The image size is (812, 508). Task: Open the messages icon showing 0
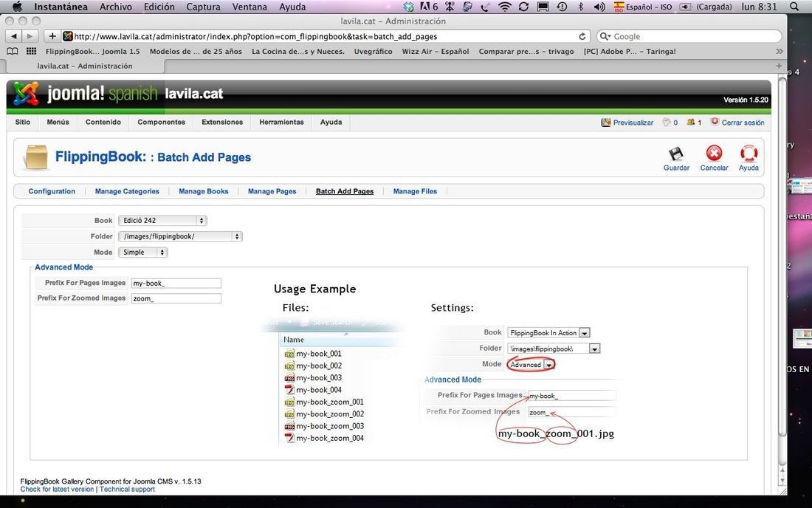(667, 123)
